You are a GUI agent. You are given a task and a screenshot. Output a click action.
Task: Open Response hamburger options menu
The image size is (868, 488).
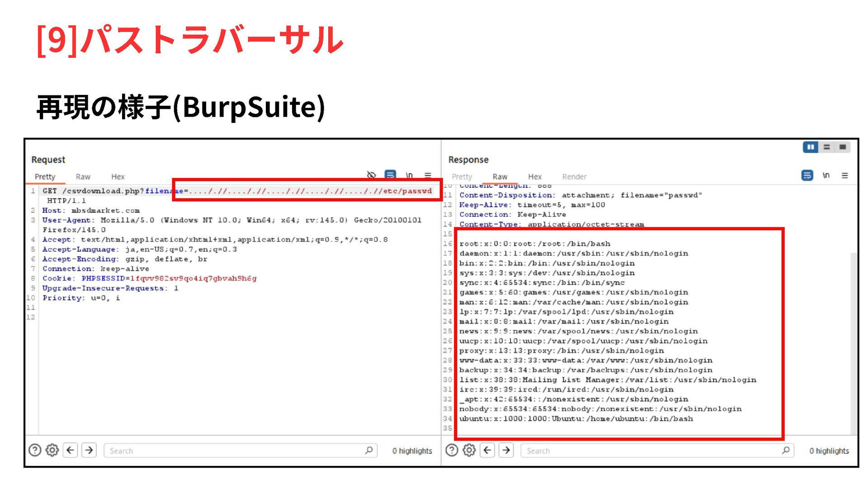tap(844, 175)
